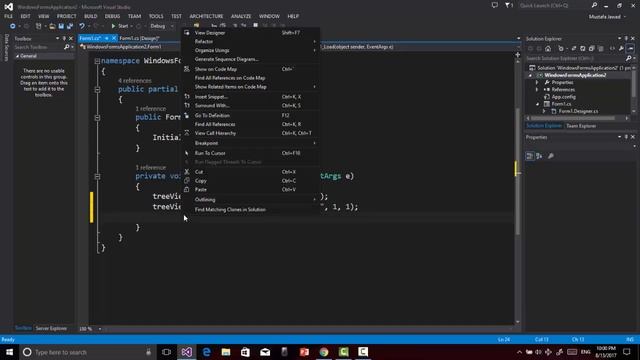640x360 pixels.
Task: Click Categorized view icon in Properties panel
Action: [x=529, y=156]
